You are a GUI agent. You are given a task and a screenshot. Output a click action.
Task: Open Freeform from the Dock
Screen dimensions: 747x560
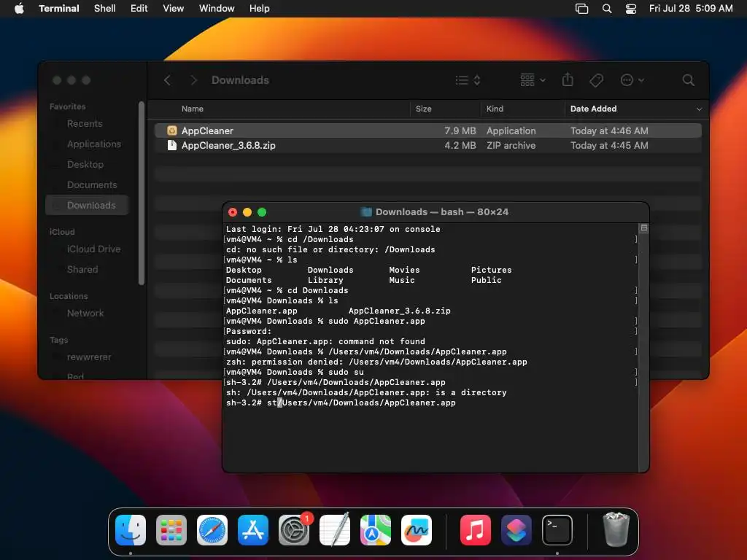coord(417,530)
